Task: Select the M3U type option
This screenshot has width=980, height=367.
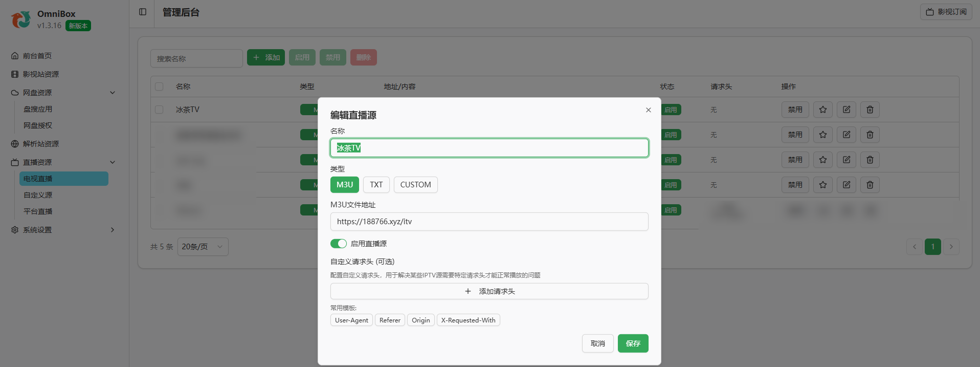Action: tap(345, 185)
